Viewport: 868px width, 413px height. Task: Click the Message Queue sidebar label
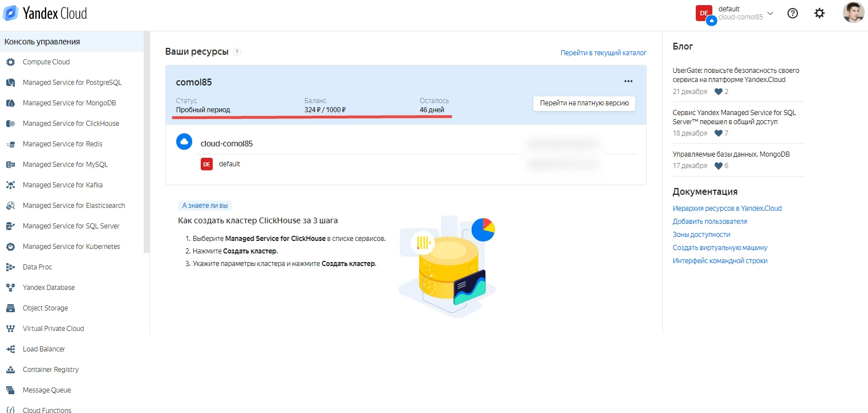[x=47, y=390]
